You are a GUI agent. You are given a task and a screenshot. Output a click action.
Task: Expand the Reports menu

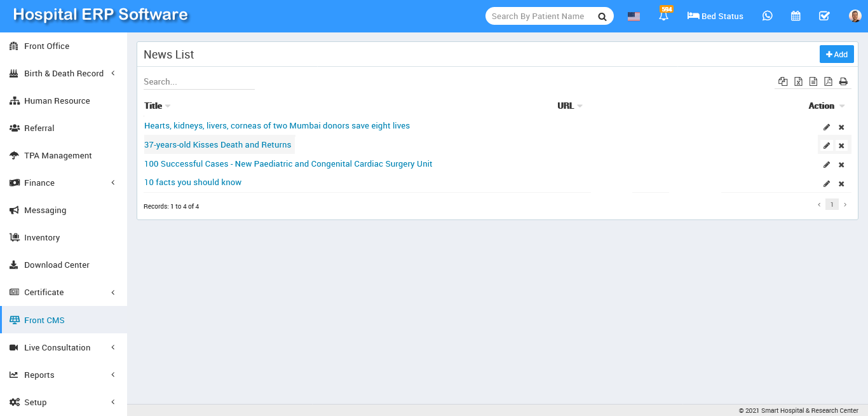pos(64,375)
